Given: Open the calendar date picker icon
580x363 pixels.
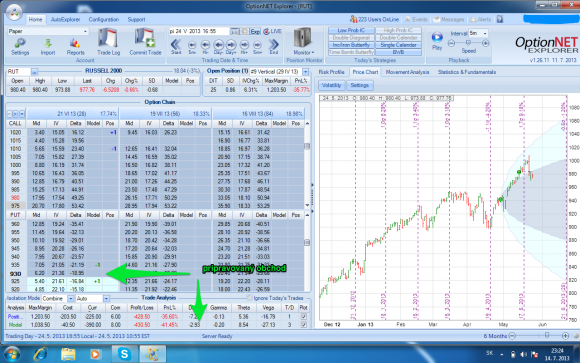Looking at the screenshot, I should coord(235,31).
